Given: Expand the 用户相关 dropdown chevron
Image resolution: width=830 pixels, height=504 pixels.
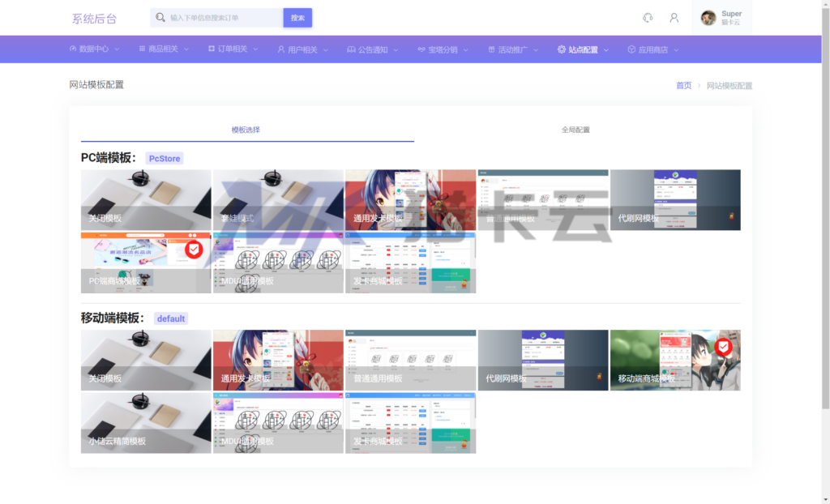Looking at the screenshot, I should (326, 49).
